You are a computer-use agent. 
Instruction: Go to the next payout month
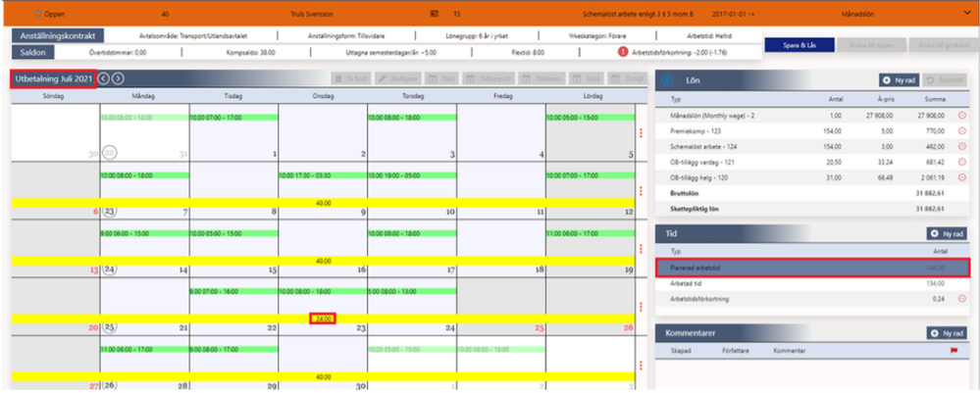(x=118, y=78)
